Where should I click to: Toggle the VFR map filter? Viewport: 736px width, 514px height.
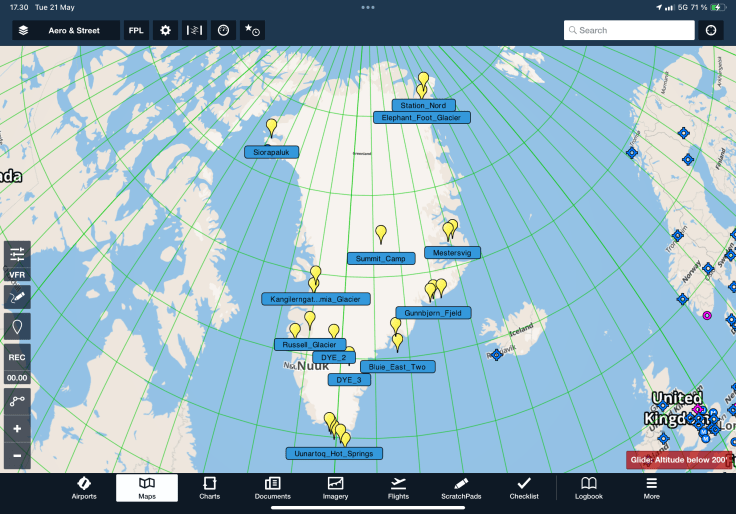[17, 274]
